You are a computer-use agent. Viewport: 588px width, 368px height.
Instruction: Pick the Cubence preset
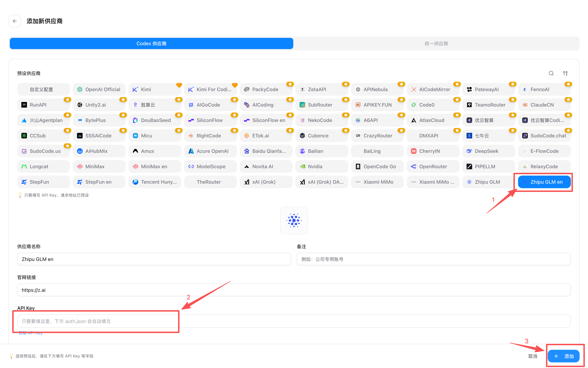(x=322, y=136)
